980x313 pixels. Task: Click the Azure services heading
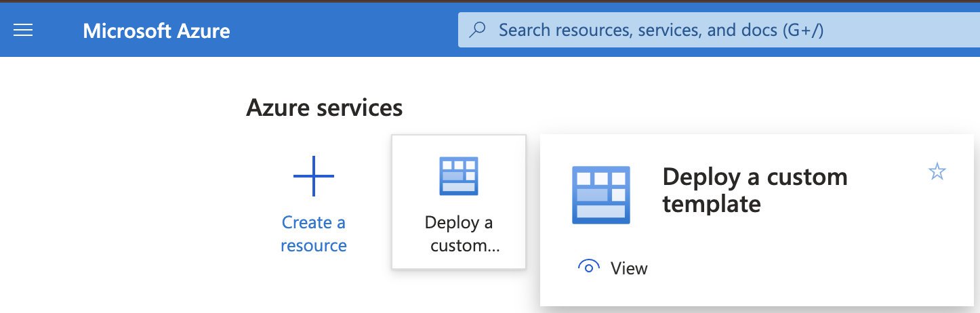click(x=325, y=107)
